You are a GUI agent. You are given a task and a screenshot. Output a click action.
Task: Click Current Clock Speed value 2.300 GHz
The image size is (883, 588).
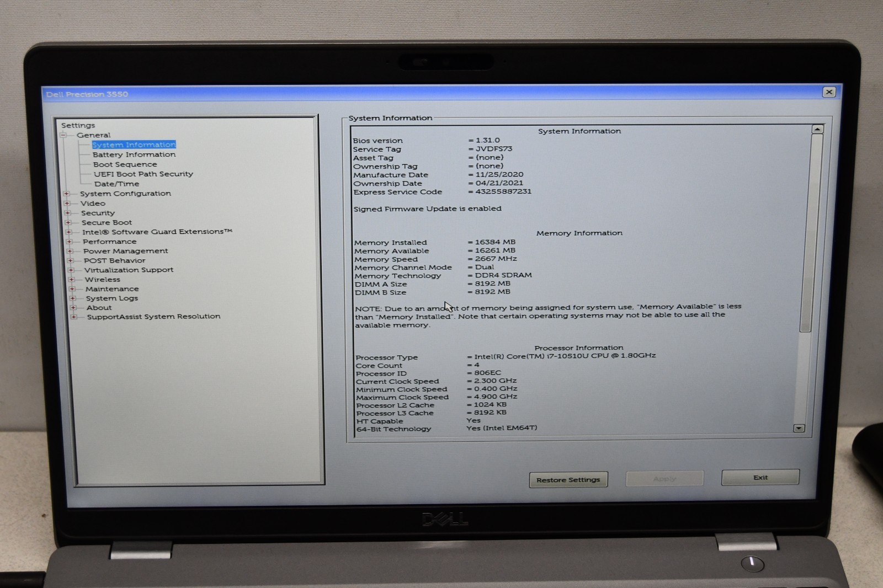click(x=496, y=381)
